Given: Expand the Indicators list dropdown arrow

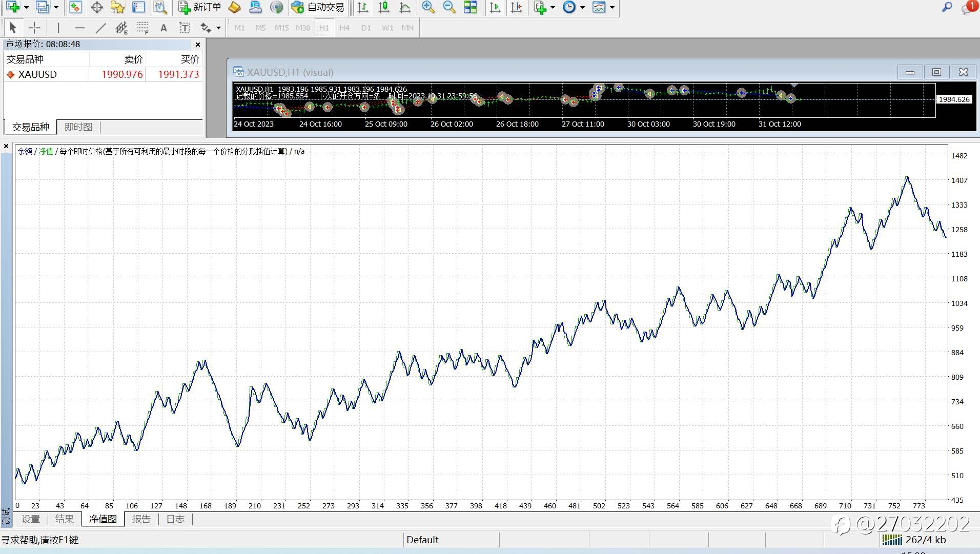Looking at the screenshot, I should coord(553,7).
